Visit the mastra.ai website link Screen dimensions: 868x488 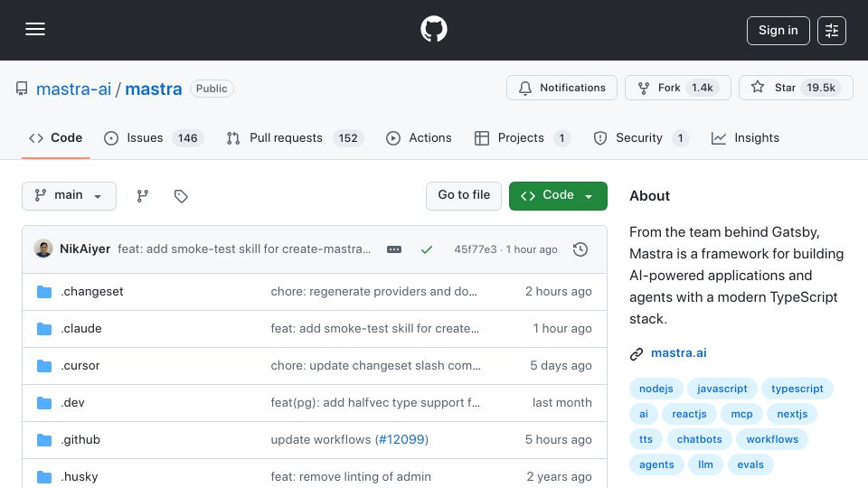[x=679, y=353]
